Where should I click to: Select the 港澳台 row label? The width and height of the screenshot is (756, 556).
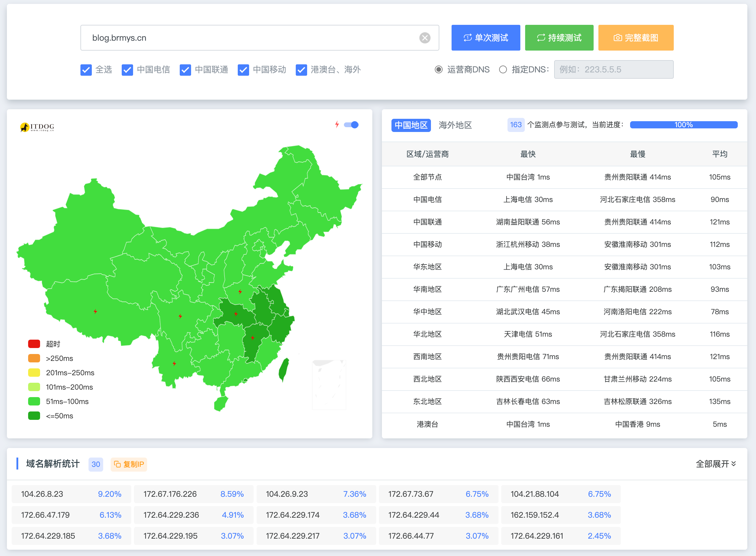click(x=427, y=424)
